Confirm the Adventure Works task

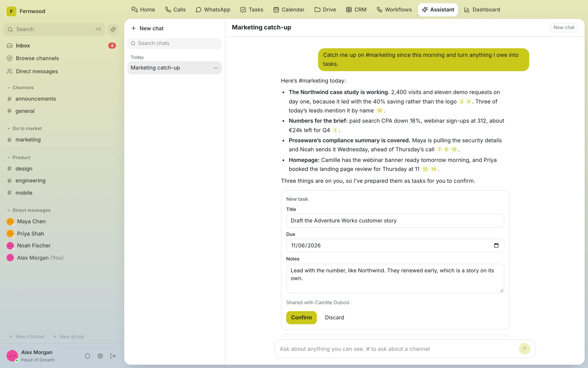301,317
